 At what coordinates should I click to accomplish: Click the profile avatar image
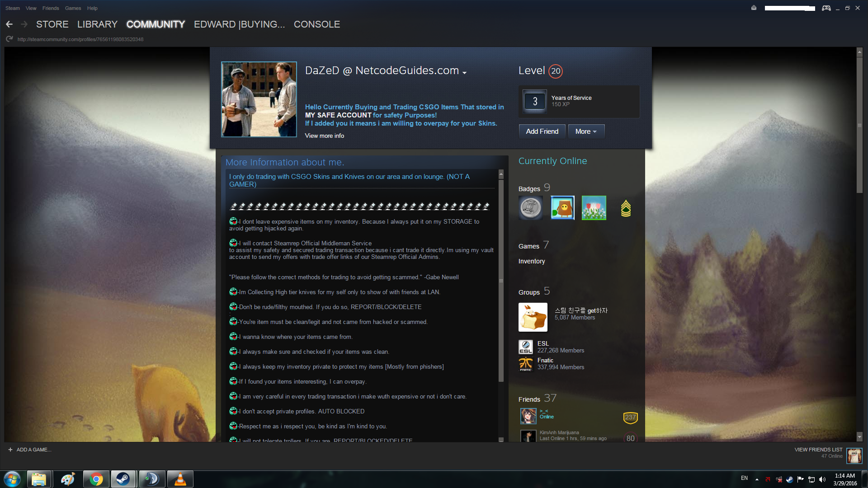click(x=259, y=99)
